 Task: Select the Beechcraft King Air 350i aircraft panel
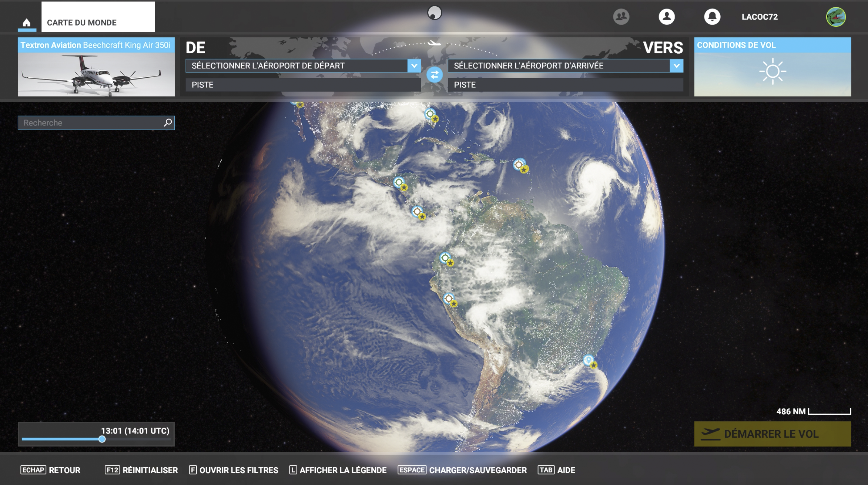coord(96,67)
